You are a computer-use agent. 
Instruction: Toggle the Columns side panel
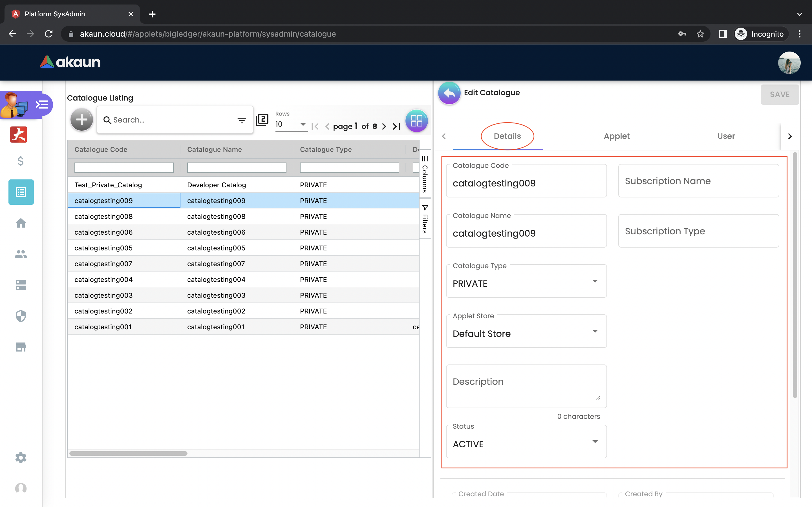click(425, 174)
